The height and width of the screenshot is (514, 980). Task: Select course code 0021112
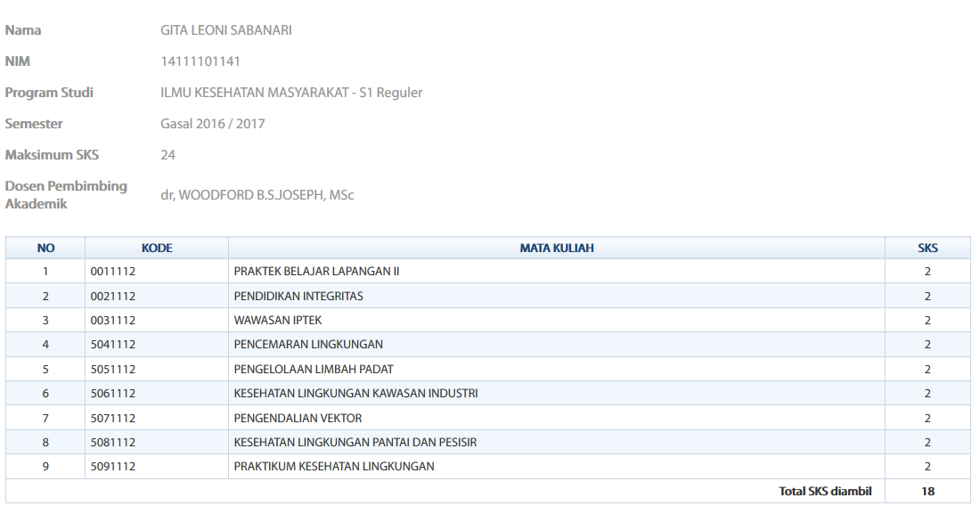[x=113, y=296]
